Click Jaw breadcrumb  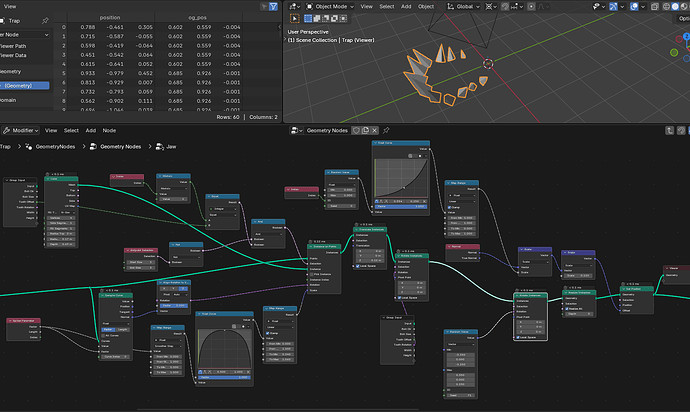point(171,147)
